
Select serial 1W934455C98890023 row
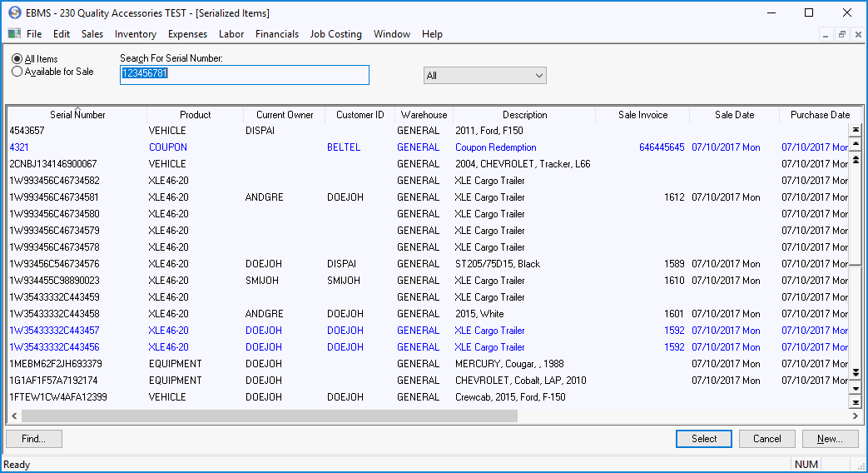pos(428,281)
